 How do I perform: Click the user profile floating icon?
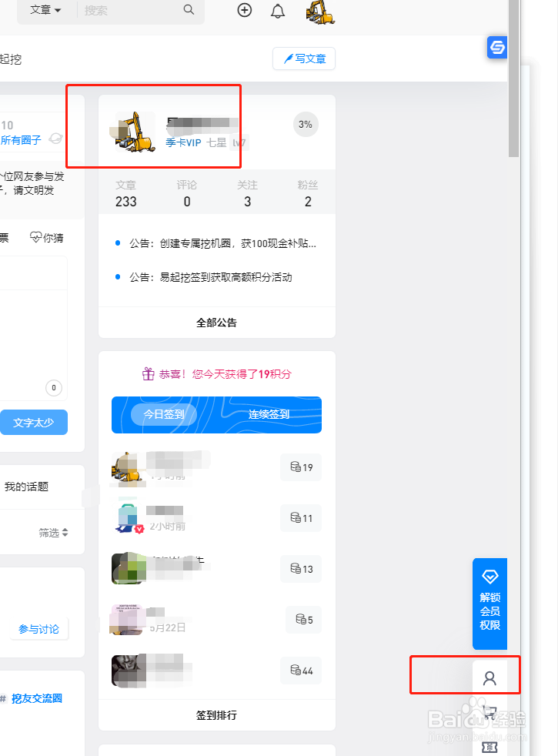490,678
